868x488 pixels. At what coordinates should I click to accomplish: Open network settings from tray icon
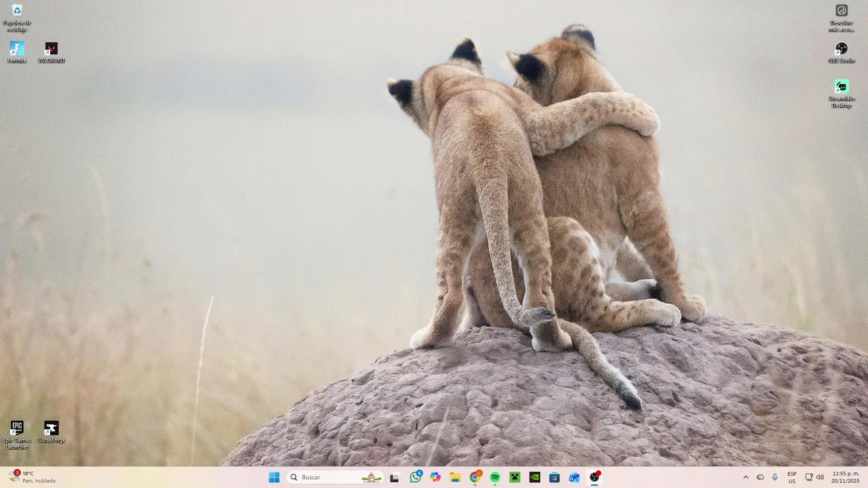(809, 477)
